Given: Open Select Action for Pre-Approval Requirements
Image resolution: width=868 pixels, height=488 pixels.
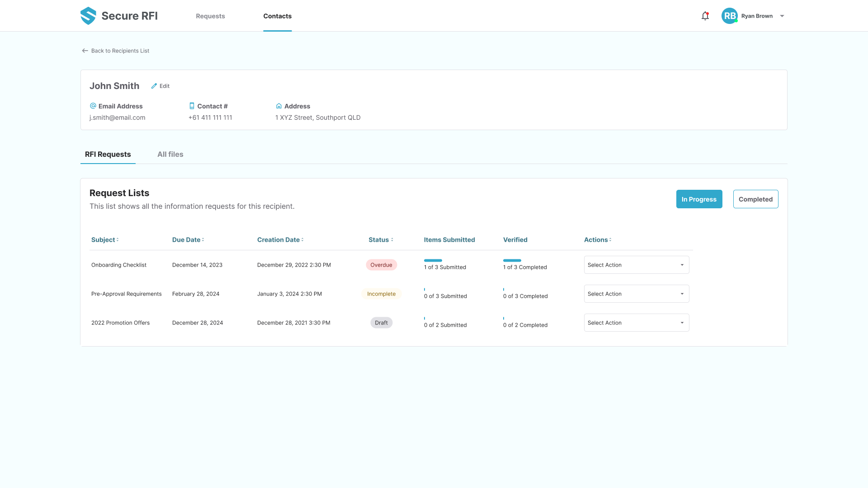Looking at the screenshot, I should click(x=637, y=294).
